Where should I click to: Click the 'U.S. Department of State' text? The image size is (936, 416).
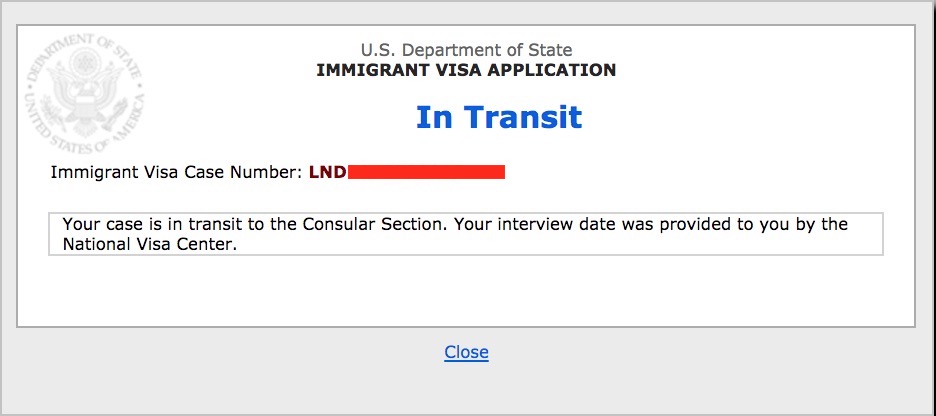tap(466, 50)
